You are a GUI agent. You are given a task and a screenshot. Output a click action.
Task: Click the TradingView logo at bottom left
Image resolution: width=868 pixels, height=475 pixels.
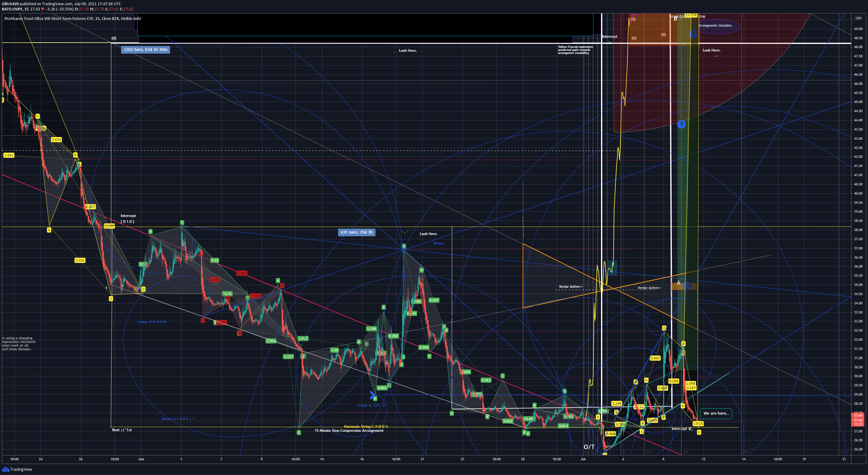point(17,469)
